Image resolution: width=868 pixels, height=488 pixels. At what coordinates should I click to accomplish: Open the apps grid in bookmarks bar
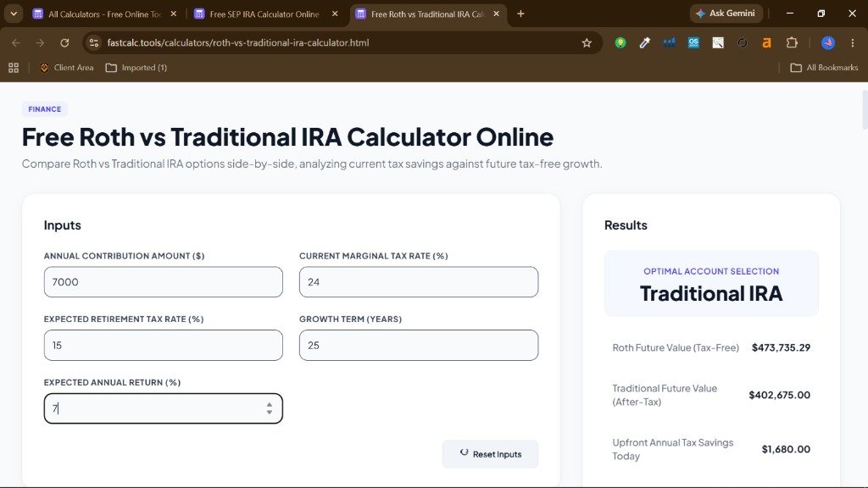click(14, 68)
